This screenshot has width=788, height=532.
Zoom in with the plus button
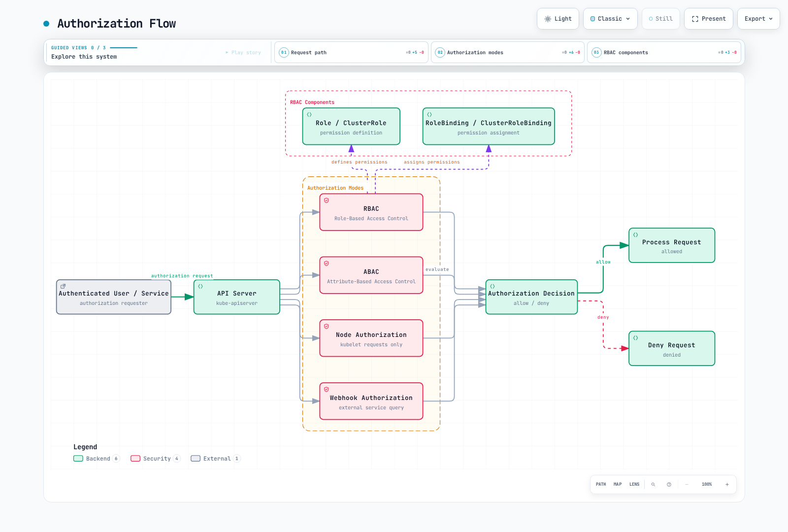(x=727, y=484)
